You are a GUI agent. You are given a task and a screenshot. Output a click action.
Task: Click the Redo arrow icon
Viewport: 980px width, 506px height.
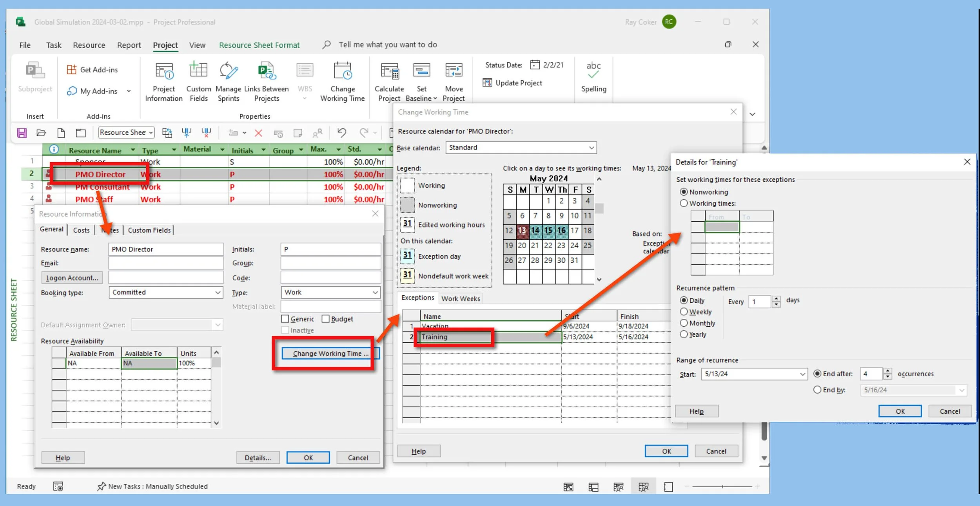tap(364, 133)
